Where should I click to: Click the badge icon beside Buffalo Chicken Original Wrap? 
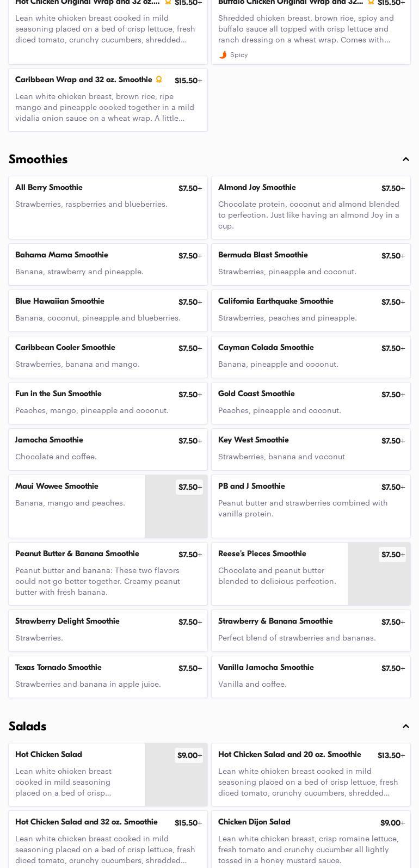pos(371,3)
